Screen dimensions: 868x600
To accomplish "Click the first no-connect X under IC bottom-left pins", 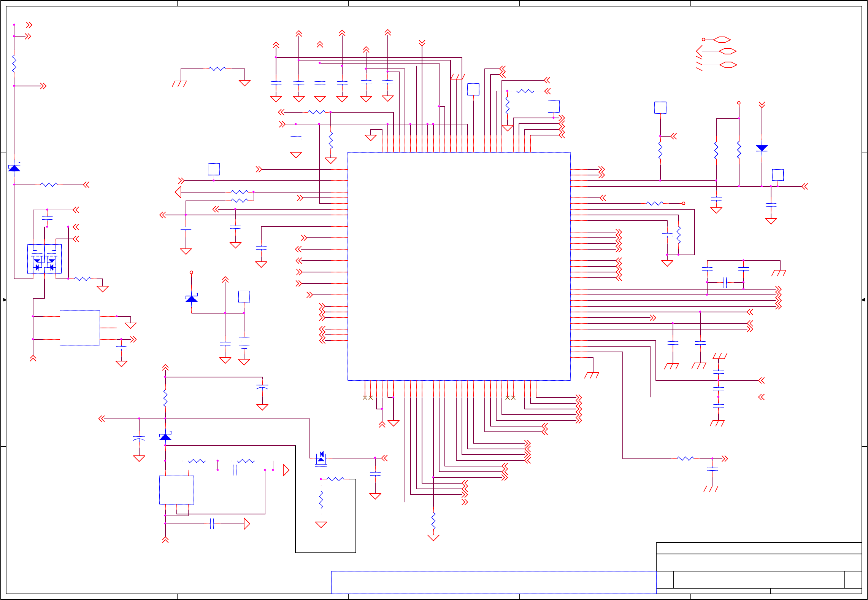I will tap(365, 398).
